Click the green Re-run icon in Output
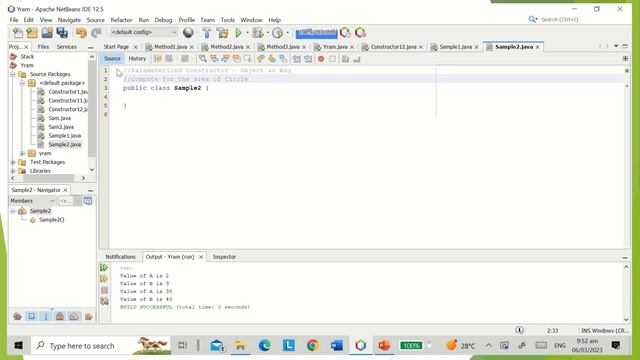 [104, 268]
